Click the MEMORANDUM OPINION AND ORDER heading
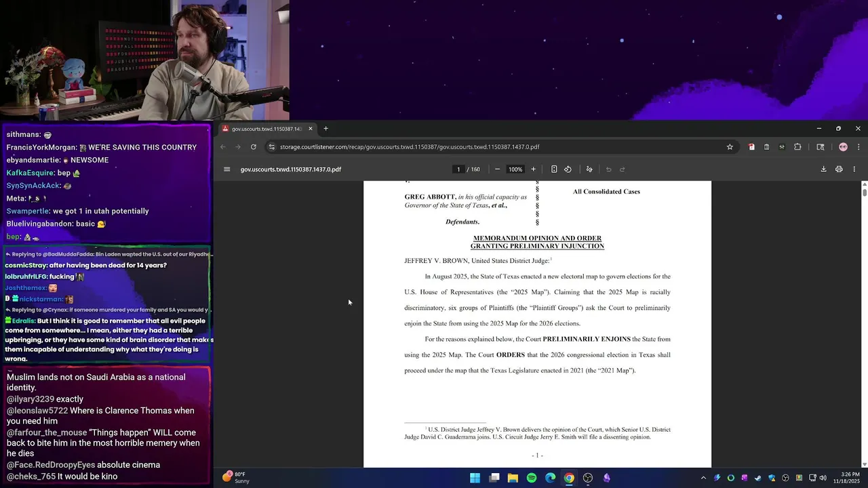Viewport: 868px width, 488px height. [537, 239]
